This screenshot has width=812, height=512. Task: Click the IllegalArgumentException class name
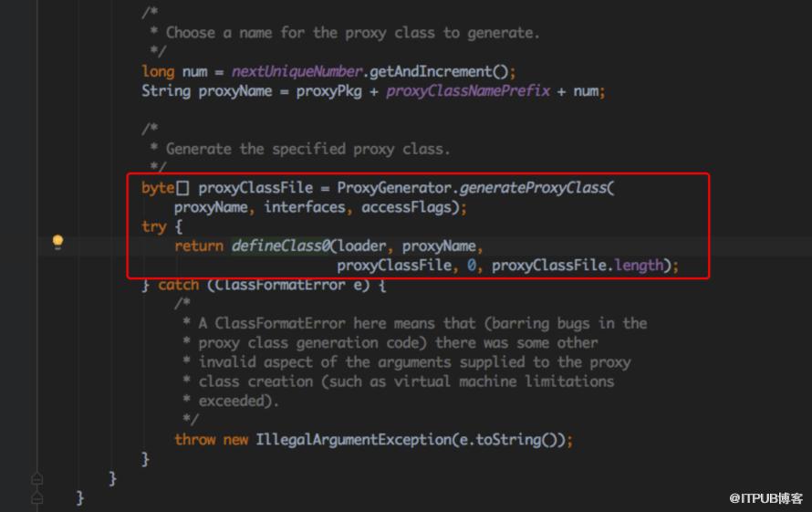354,440
